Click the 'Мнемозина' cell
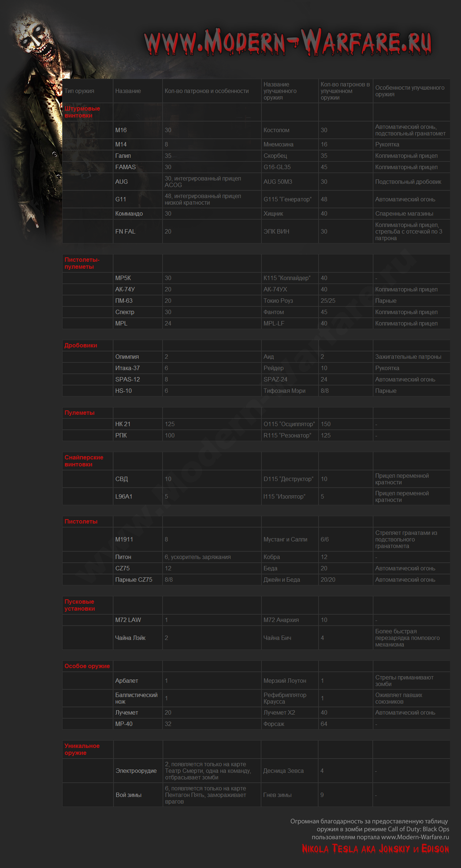 coord(290,145)
